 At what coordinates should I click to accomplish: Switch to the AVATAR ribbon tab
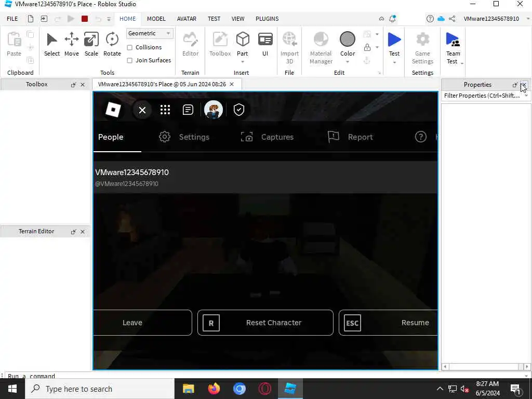187,19
